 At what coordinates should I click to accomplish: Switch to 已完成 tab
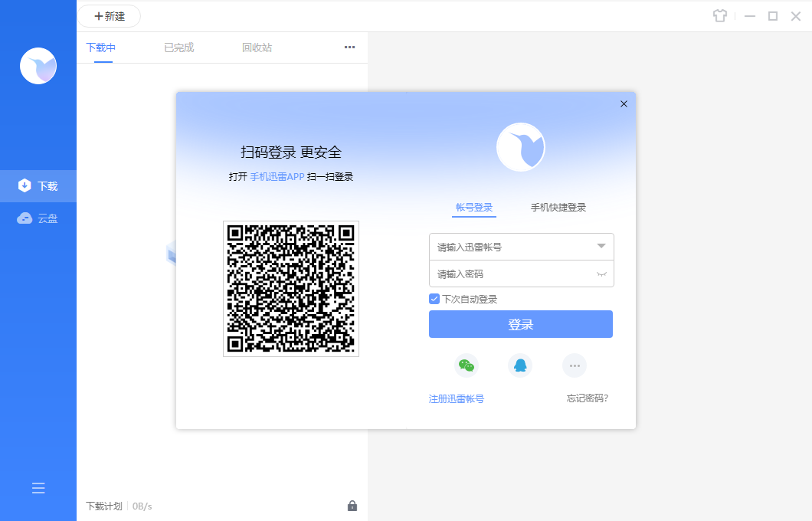coord(178,48)
